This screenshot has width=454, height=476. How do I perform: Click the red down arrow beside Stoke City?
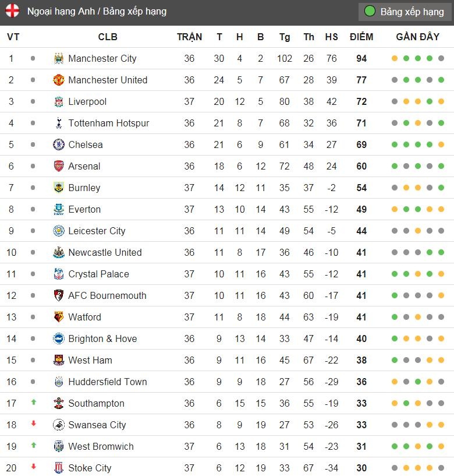33,468
